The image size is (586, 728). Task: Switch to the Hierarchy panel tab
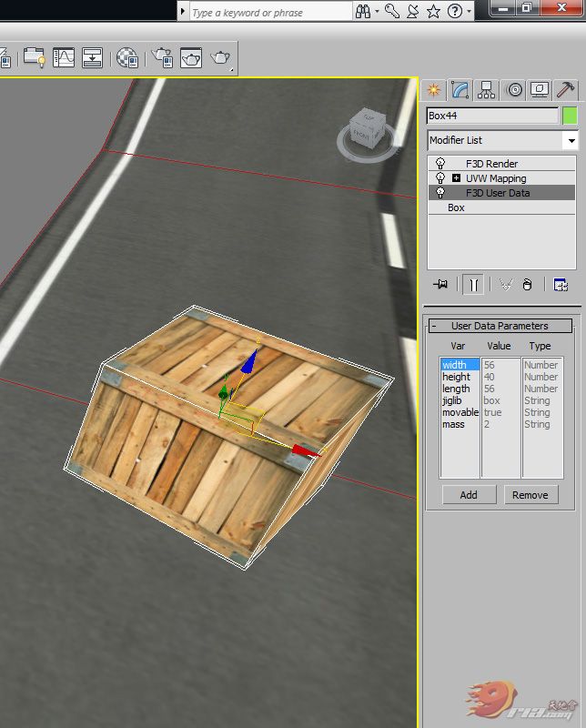tap(487, 89)
